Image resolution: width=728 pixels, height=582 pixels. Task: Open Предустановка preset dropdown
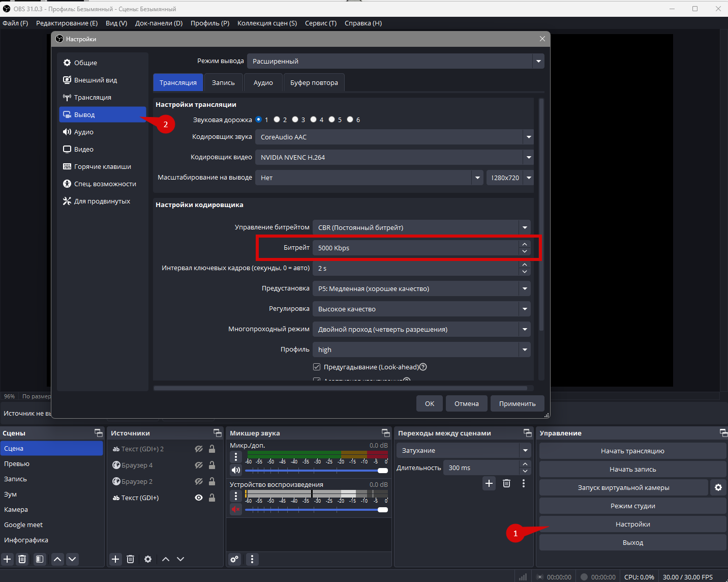(421, 288)
